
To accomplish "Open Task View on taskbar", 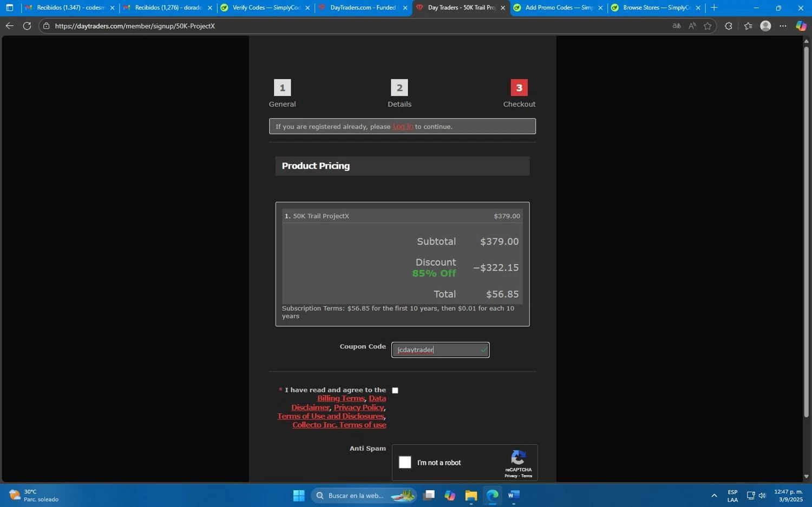I will (429, 495).
